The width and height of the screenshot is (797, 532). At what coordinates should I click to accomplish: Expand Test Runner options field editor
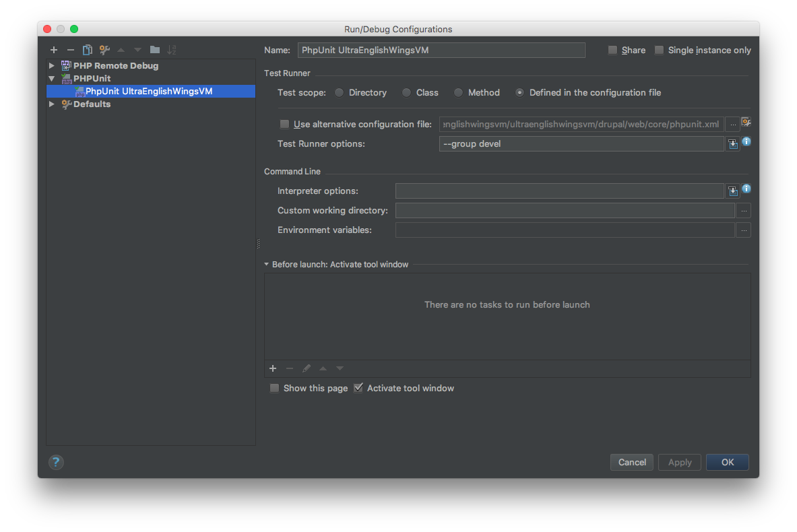(732, 144)
